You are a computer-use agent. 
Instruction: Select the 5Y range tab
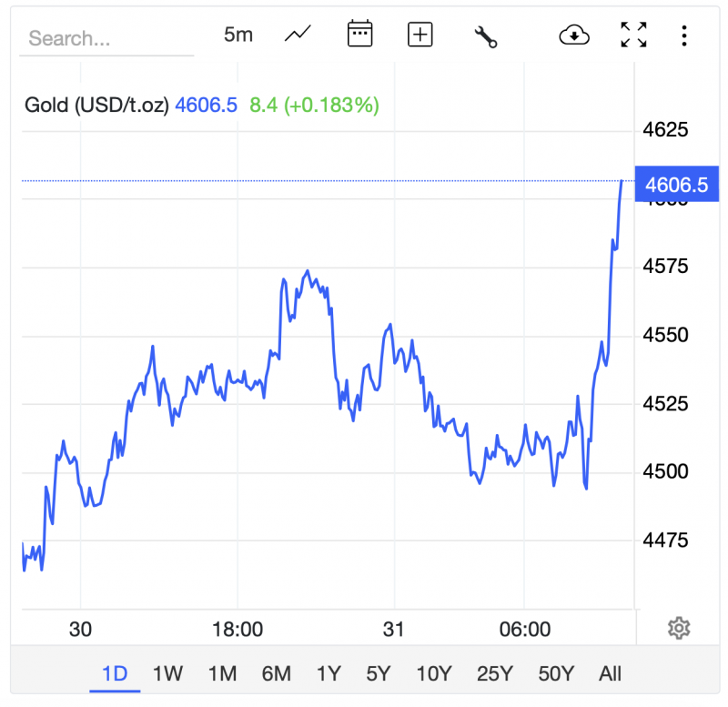379,674
